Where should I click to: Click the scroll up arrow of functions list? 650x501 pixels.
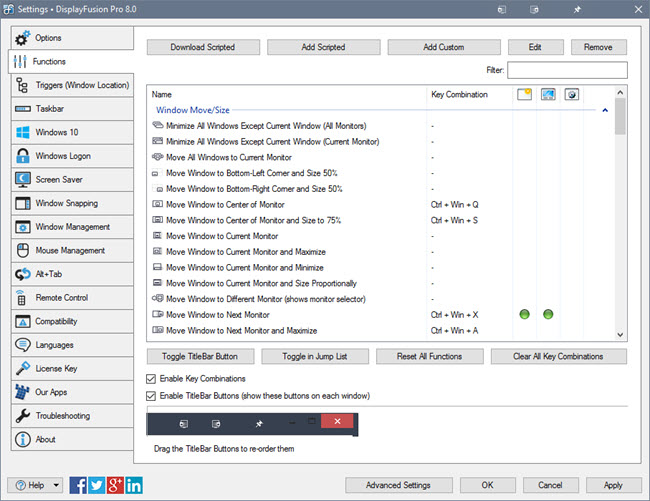pos(620,92)
